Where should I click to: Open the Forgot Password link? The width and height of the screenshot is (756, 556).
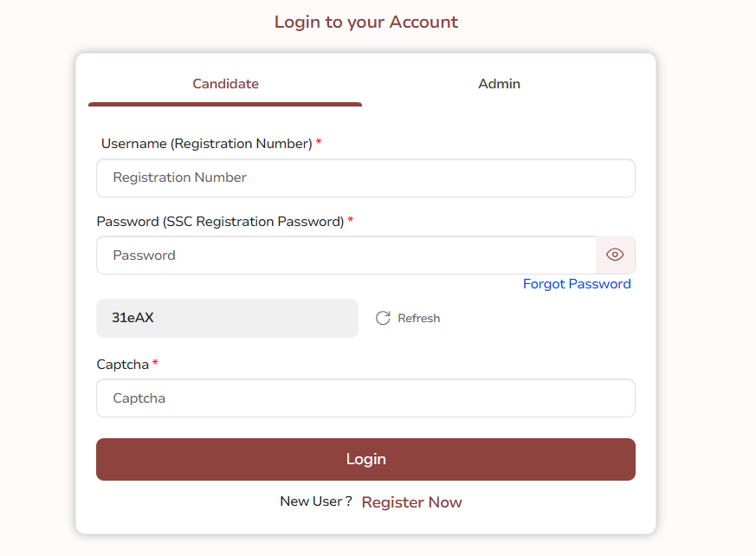point(577,284)
